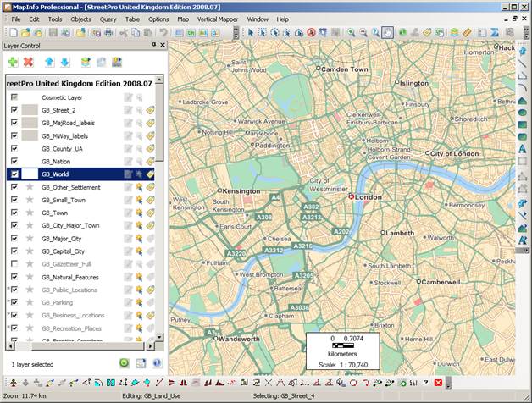Click up arrow of layer list scrollbar
Viewport: 532px width, 403px height.
pos(159,80)
